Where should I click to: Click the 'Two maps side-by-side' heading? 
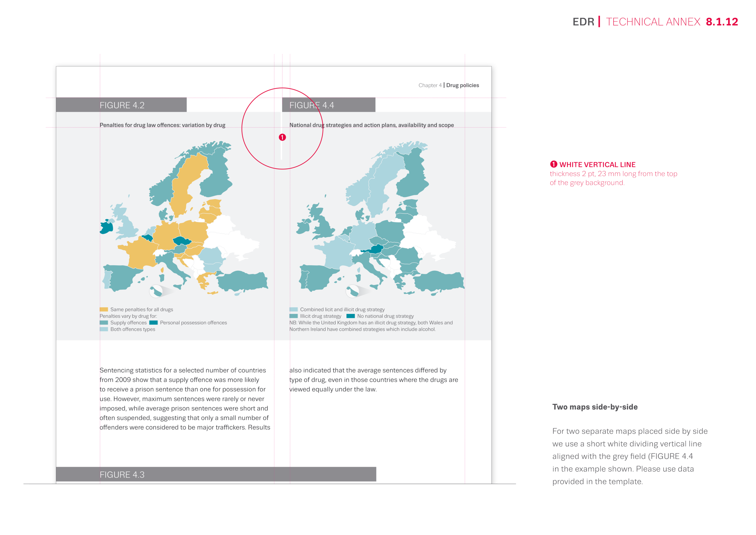pos(595,407)
